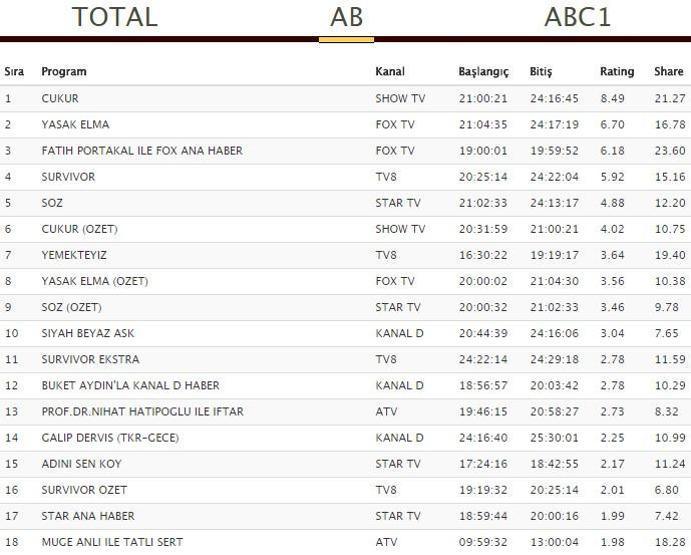Click ATV in NIHAT HATIPOGLU row
This screenshot has height=555, width=691.
[386, 412]
